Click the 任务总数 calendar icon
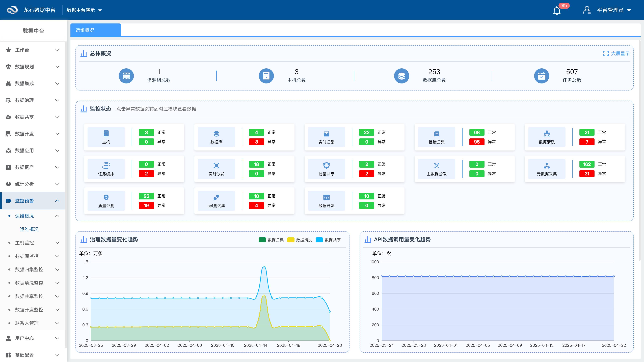The width and height of the screenshot is (644, 362). pyautogui.click(x=542, y=76)
